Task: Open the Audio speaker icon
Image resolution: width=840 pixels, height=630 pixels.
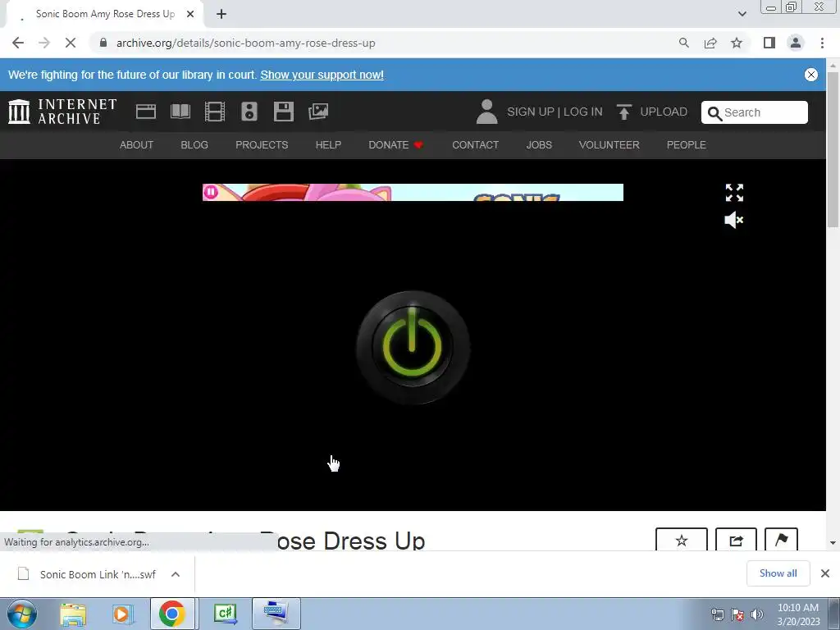Action: point(249,112)
